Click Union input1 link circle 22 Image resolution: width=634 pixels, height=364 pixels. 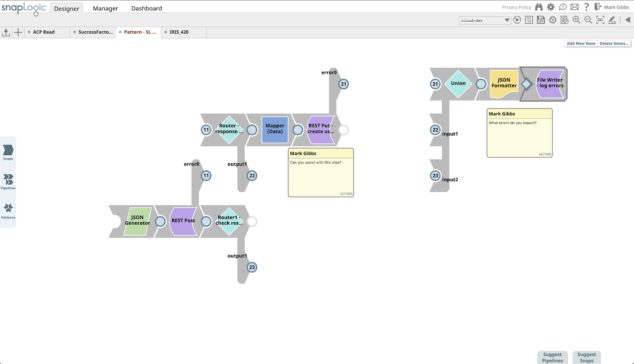[x=435, y=130]
